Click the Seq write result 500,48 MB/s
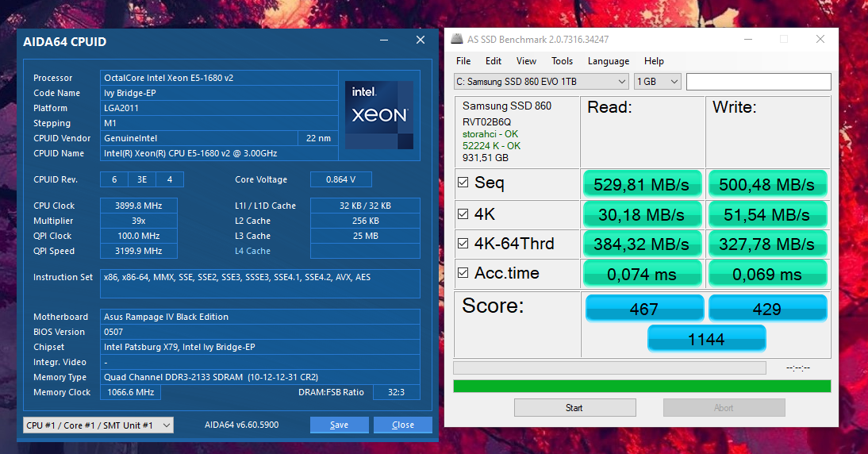868x454 pixels. coord(767,184)
